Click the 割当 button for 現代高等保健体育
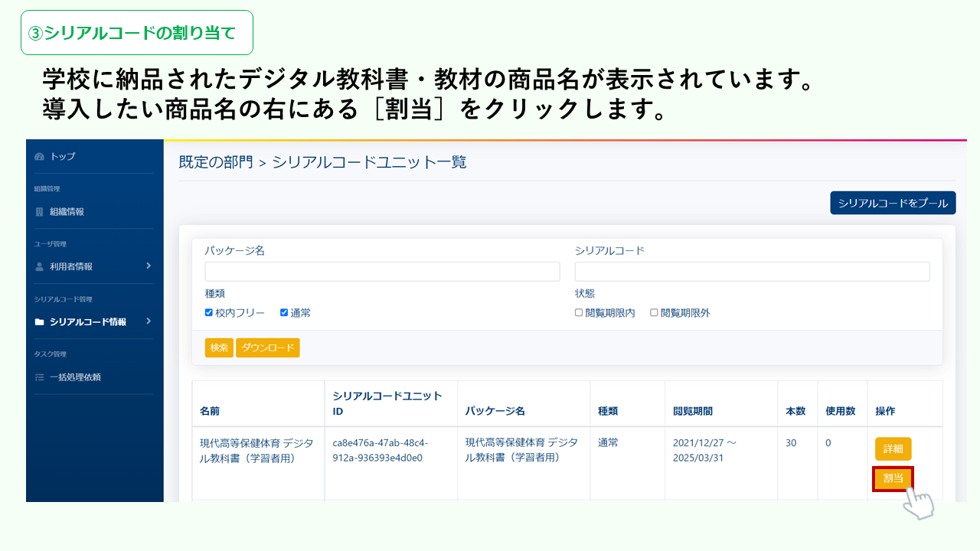The width and height of the screenshot is (980, 551). coord(893,478)
